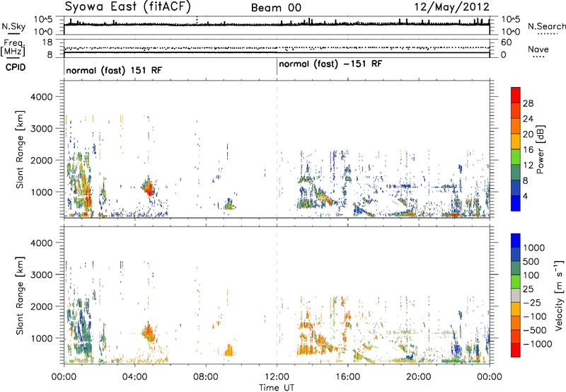The height and width of the screenshot is (392, 566).
Task: Click the 'Power [dB]' colorbar label
Action: [x=540, y=149]
